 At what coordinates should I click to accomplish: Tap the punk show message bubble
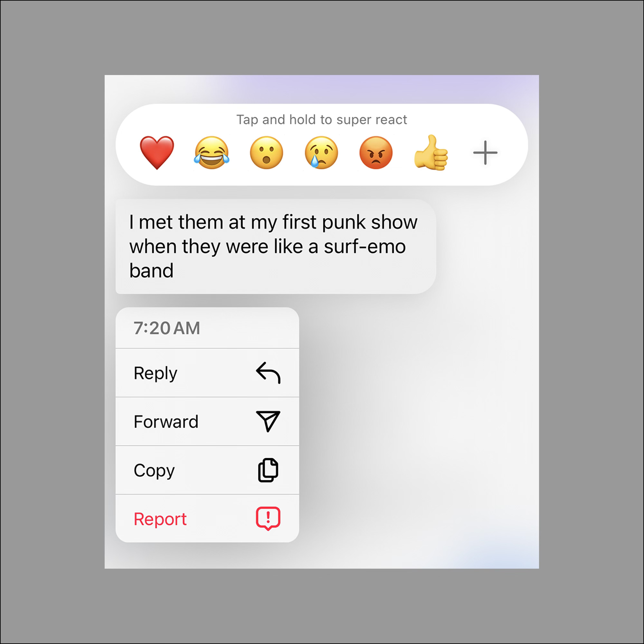(276, 246)
